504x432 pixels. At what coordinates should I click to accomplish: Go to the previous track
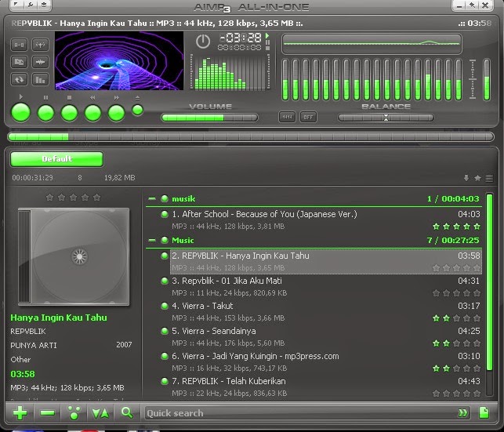93,113
